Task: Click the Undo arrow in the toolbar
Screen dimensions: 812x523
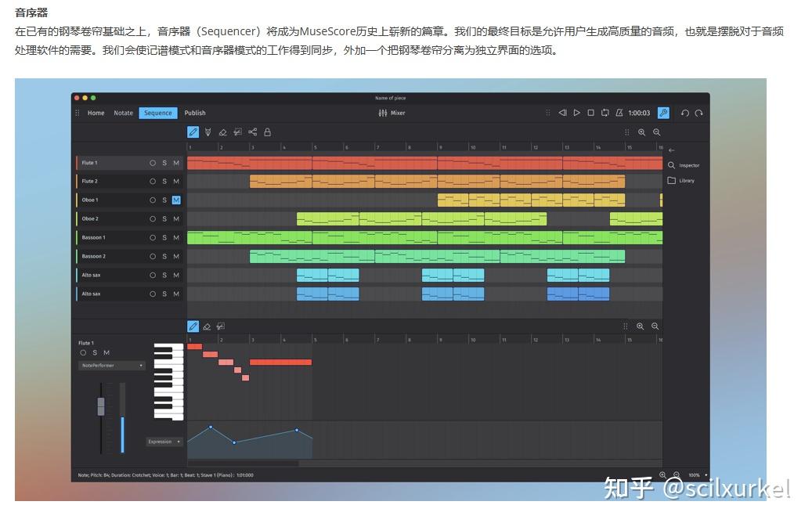Action: click(x=686, y=113)
